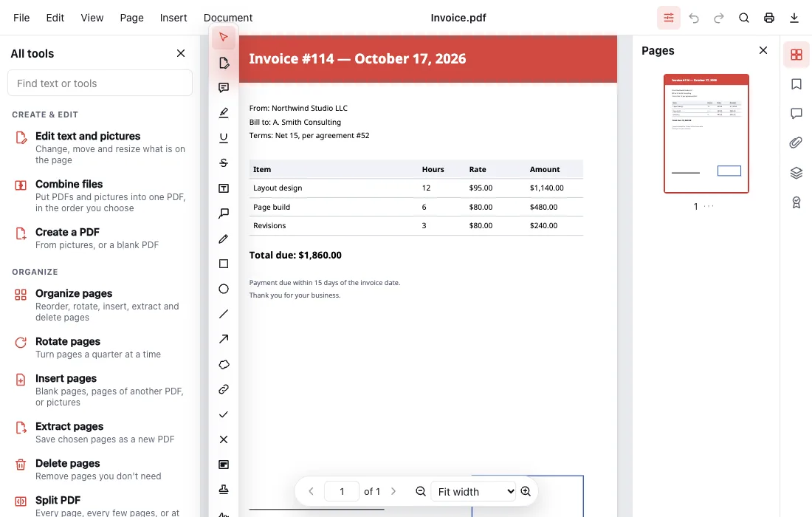Pick the highlighter tool

click(223, 112)
